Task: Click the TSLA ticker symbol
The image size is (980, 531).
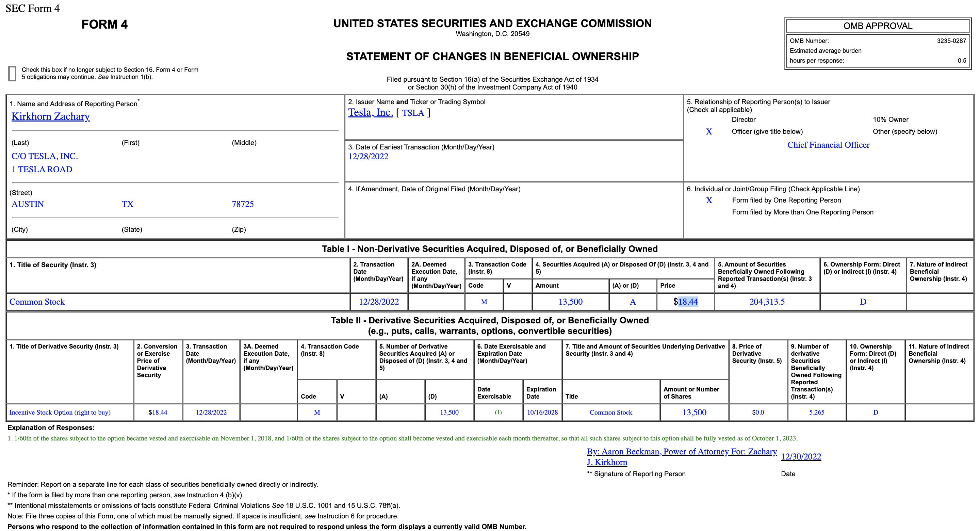Action: pyautogui.click(x=413, y=113)
